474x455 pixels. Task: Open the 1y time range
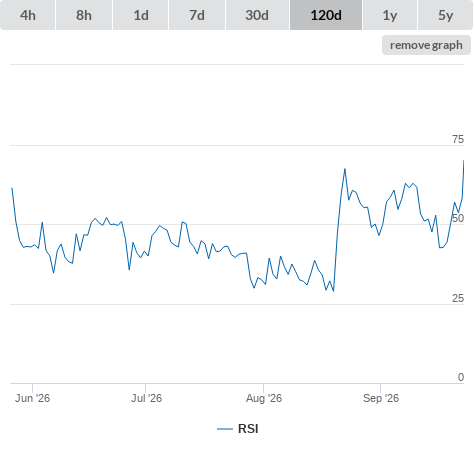coord(390,15)
